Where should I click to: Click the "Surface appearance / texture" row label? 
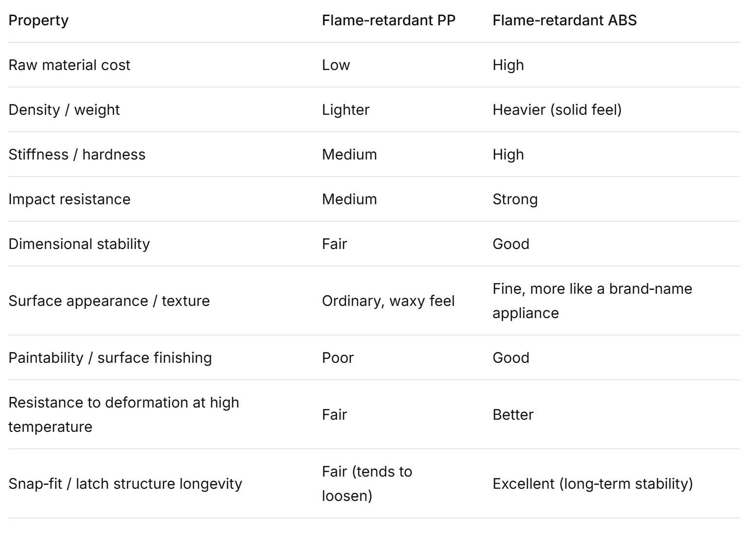[x=109, y=301]
